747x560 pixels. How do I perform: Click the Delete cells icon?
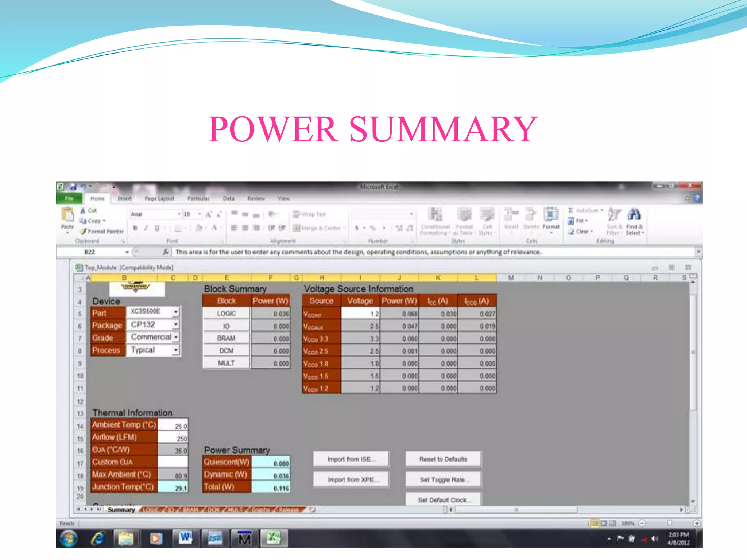[531, 214]
